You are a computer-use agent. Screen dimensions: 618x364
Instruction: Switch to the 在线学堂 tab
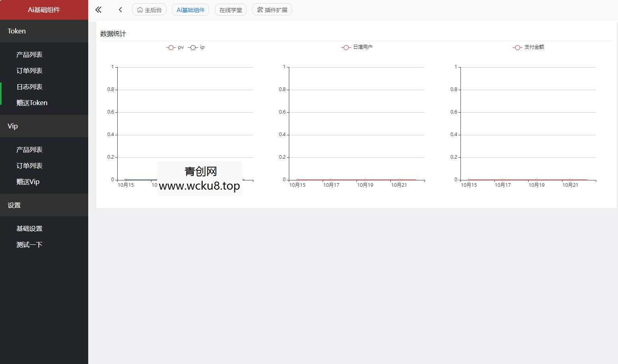pos(230,9)
